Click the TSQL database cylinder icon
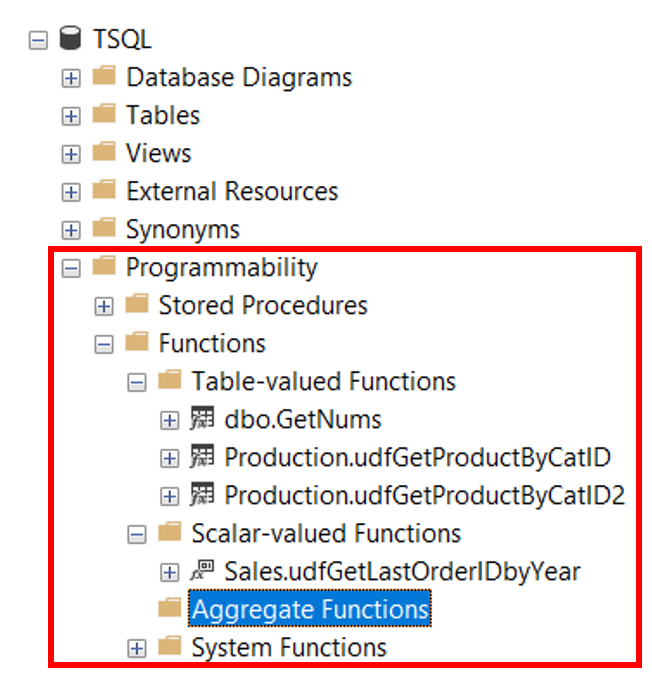The width and height of the screenshot is (652, 676). [70, 38]
